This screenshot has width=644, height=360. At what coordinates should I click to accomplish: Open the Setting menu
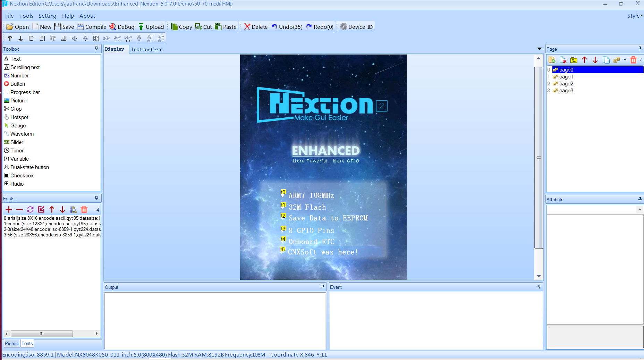(x=47, y=16)
